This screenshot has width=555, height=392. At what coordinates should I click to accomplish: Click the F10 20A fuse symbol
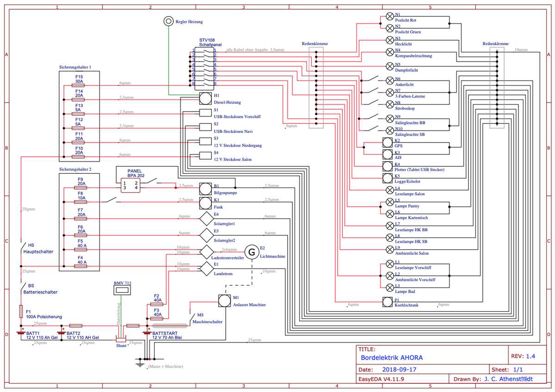[x=79, y=156]
